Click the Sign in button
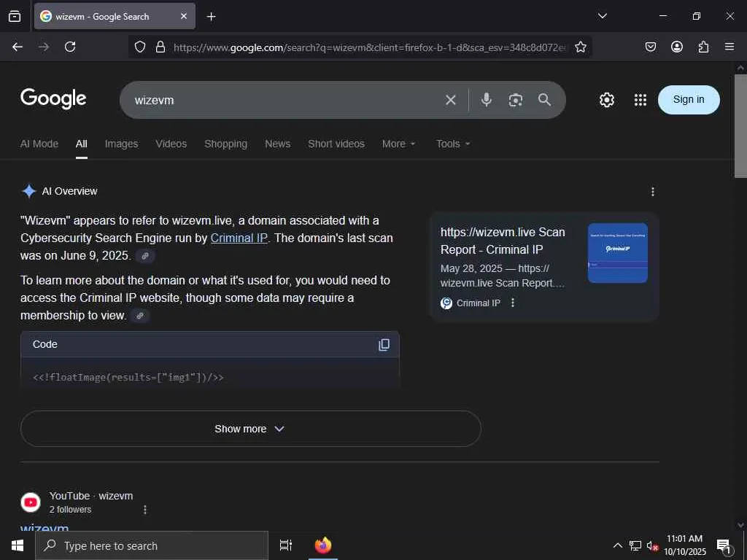The width and height of the screenshot is (747, 560). point(689,99)
